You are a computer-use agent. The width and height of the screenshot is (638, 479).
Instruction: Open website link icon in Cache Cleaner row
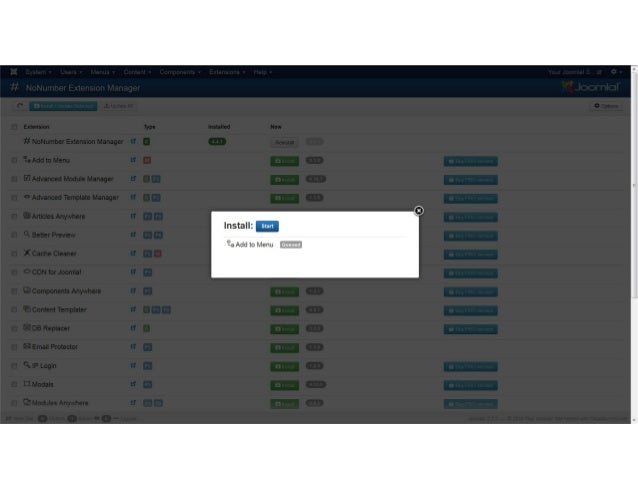pos(133,254)
